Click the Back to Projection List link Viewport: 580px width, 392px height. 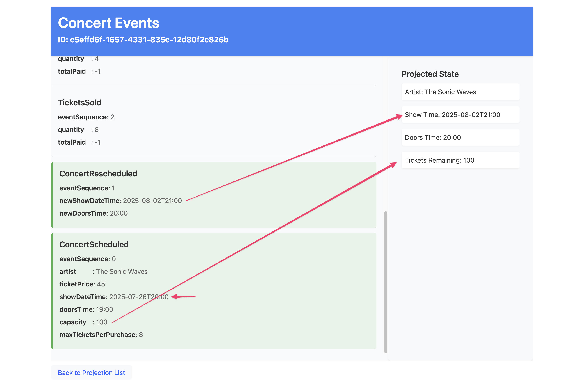click(x=91, y=372)
